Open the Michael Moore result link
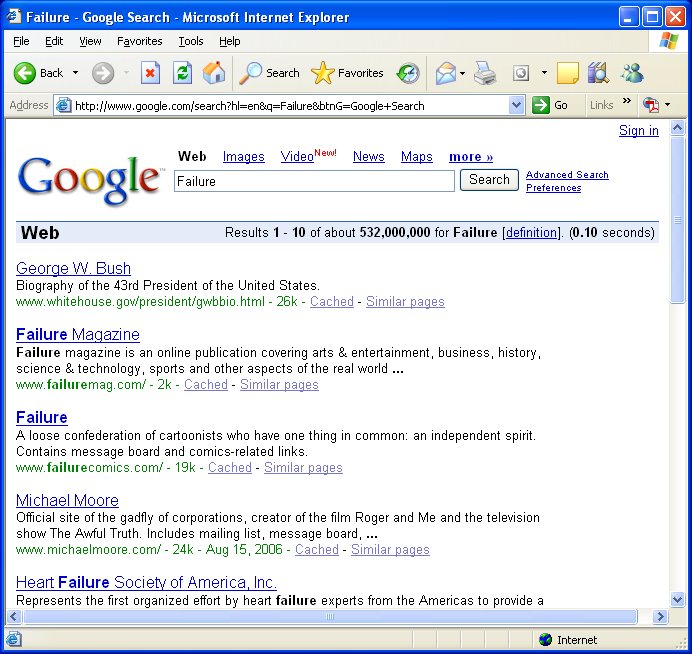Screen dimensions: 692x654 pyautogui.click(x=67, y=500)
